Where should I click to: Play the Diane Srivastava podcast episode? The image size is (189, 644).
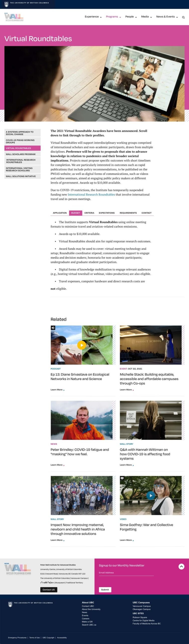point(81,345)
